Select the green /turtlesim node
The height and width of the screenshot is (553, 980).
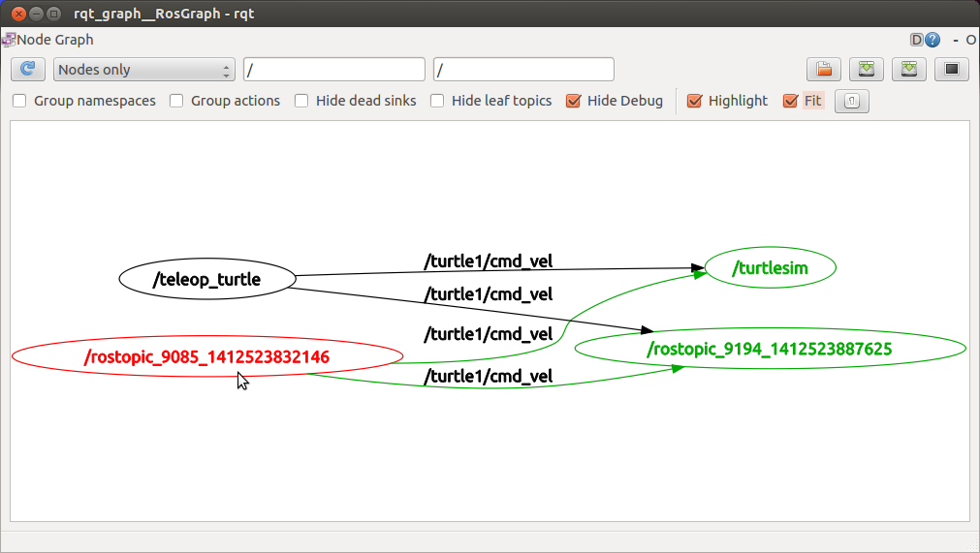[770, 267]
